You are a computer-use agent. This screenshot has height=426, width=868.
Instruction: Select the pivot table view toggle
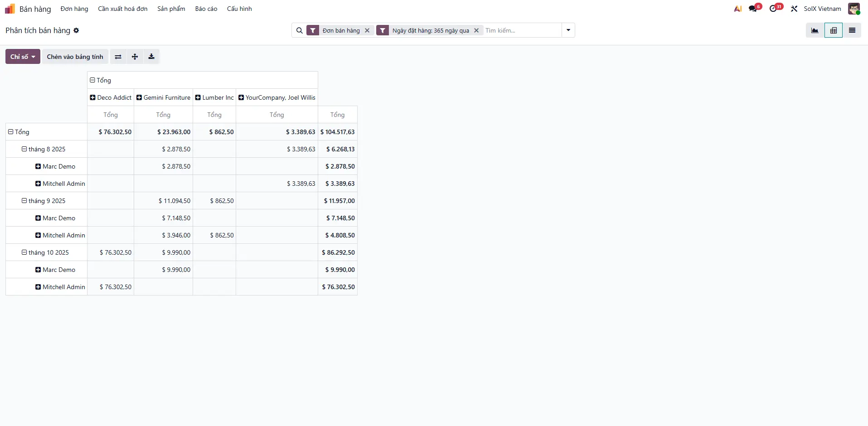coord(833,30)
